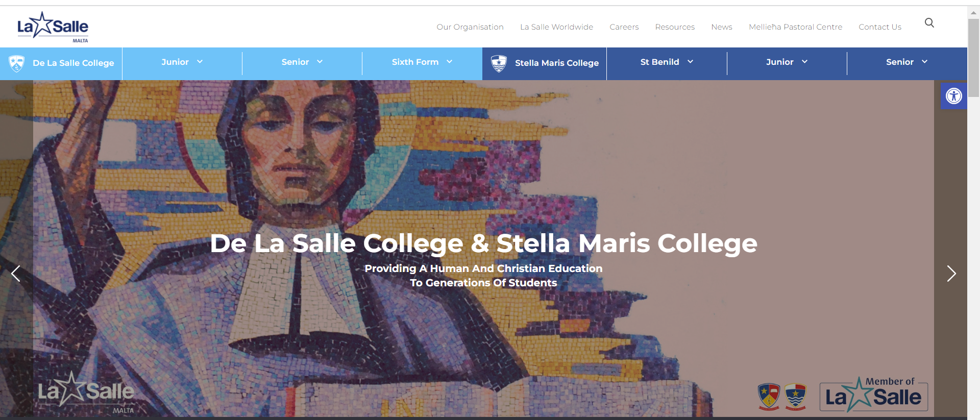Open the accessibility tools icon
The height and width of the screenshot is (420, 980).
[x=953, y=96]
